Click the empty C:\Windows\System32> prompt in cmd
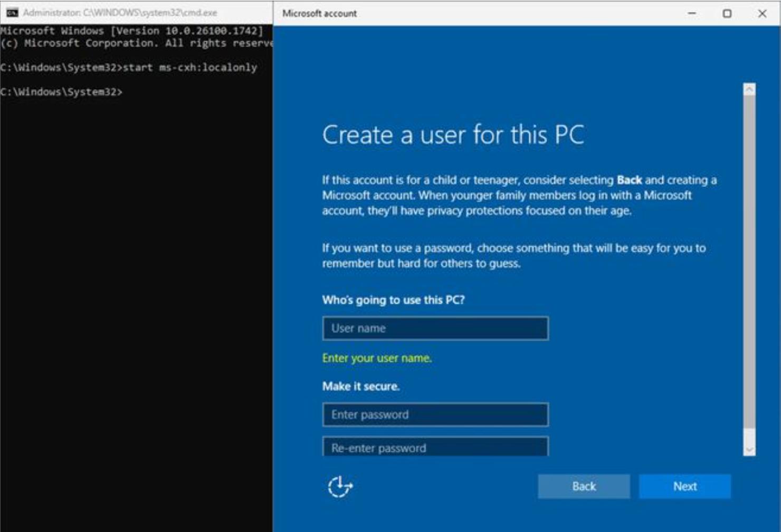Screen dimensions: 781x532 pos(61,92)
